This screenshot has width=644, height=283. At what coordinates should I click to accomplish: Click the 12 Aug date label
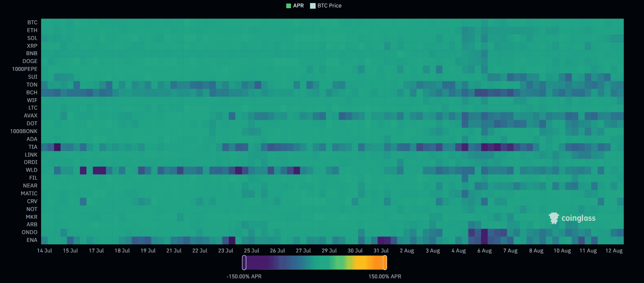(x=614, y=251)
